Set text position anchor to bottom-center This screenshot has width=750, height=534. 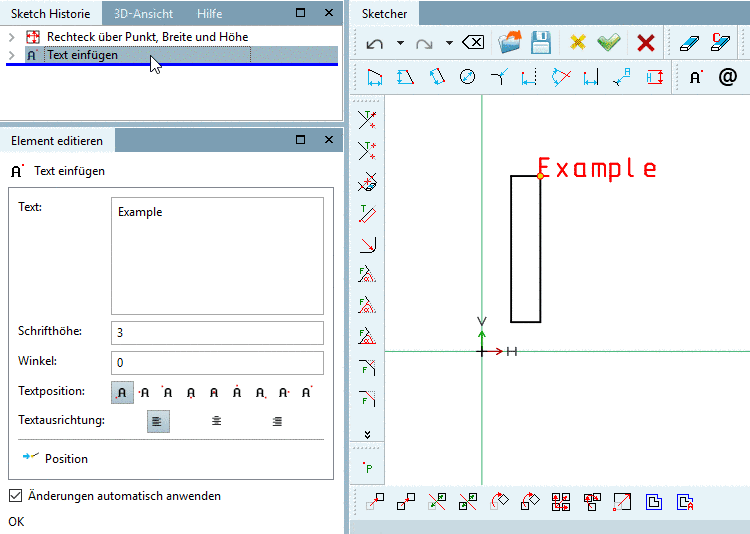[191, 392]
